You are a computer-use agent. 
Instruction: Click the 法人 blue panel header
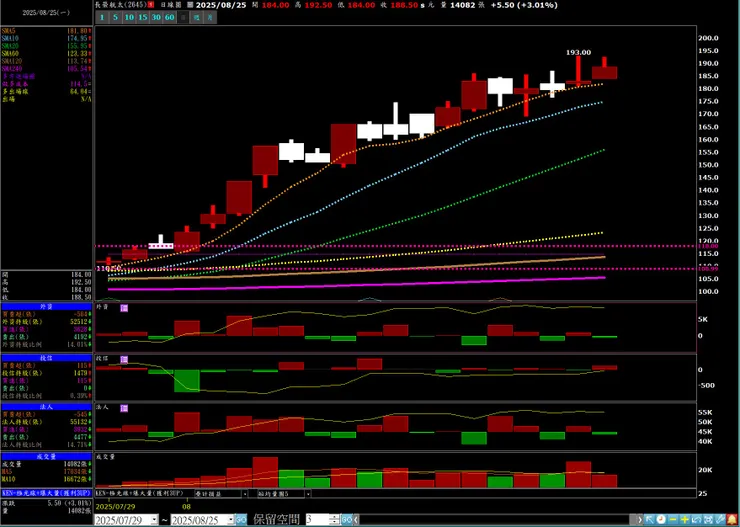46,406
